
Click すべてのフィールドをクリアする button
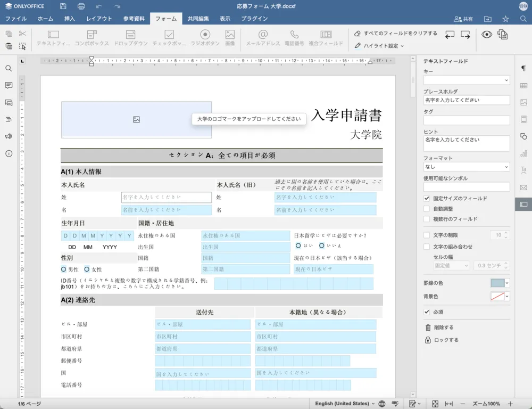[395, 34]
